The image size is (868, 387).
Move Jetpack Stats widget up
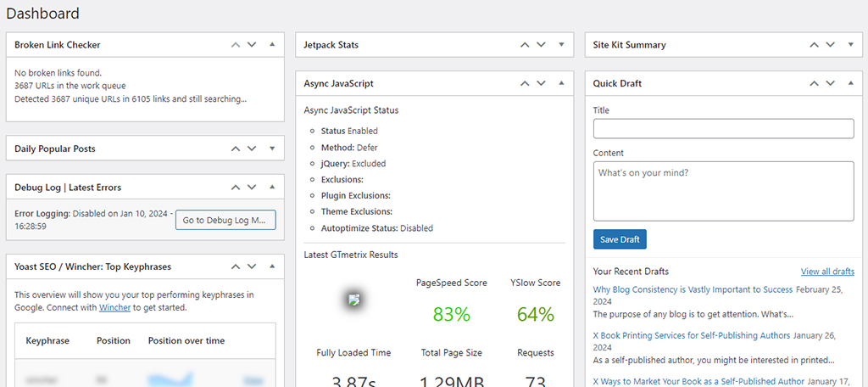pos(525,45)
